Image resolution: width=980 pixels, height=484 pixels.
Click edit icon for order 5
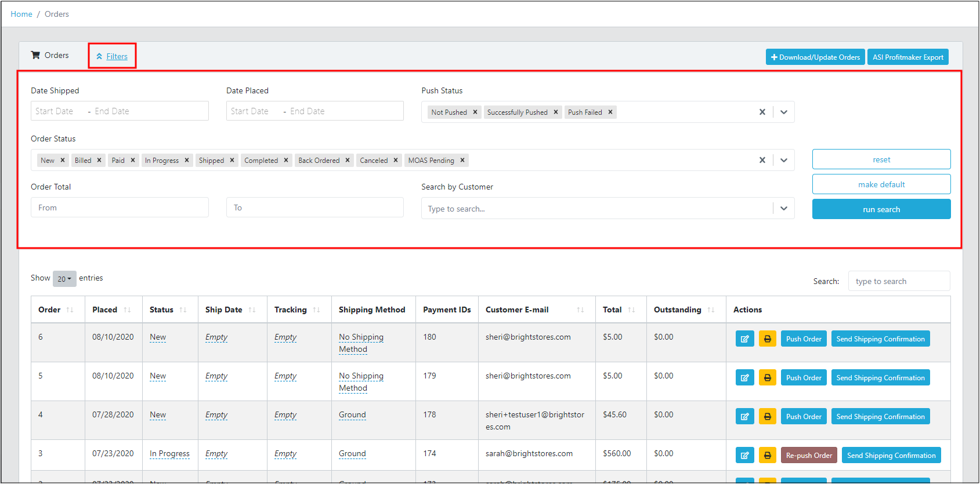point(745,378)
